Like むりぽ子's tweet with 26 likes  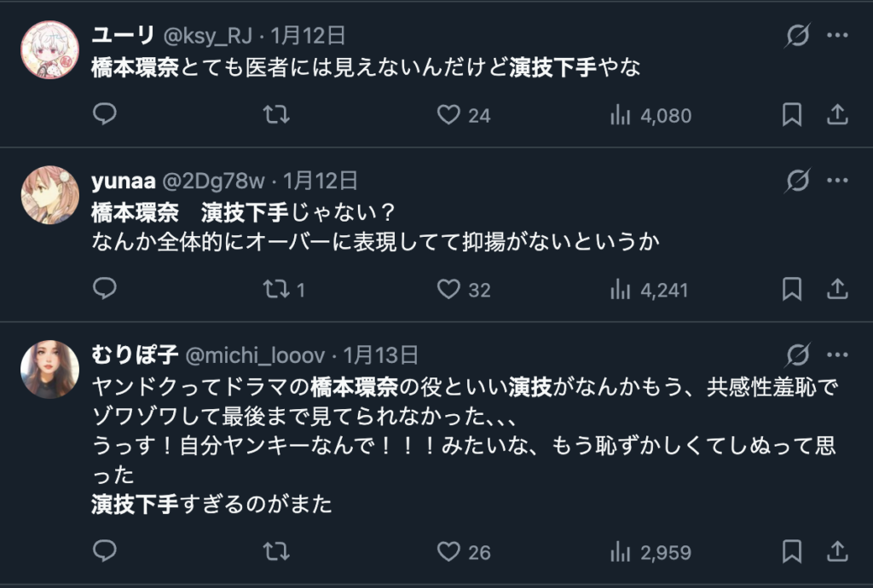448,551
